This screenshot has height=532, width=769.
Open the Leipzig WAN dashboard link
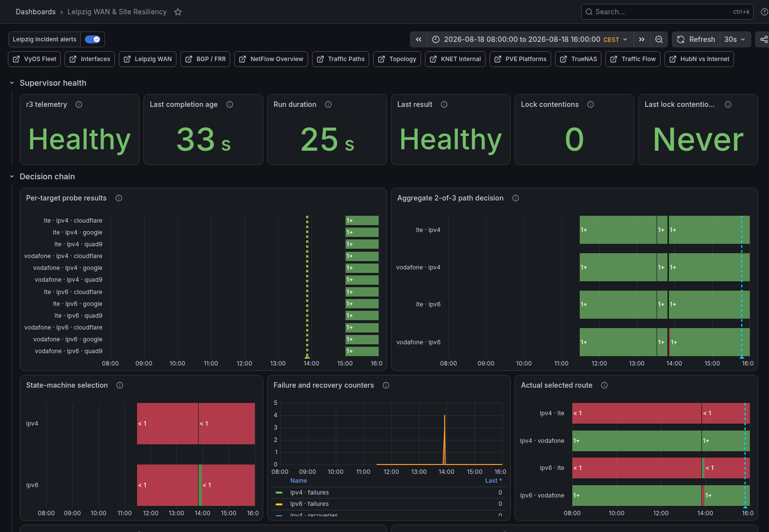click(x=147, y=59)
